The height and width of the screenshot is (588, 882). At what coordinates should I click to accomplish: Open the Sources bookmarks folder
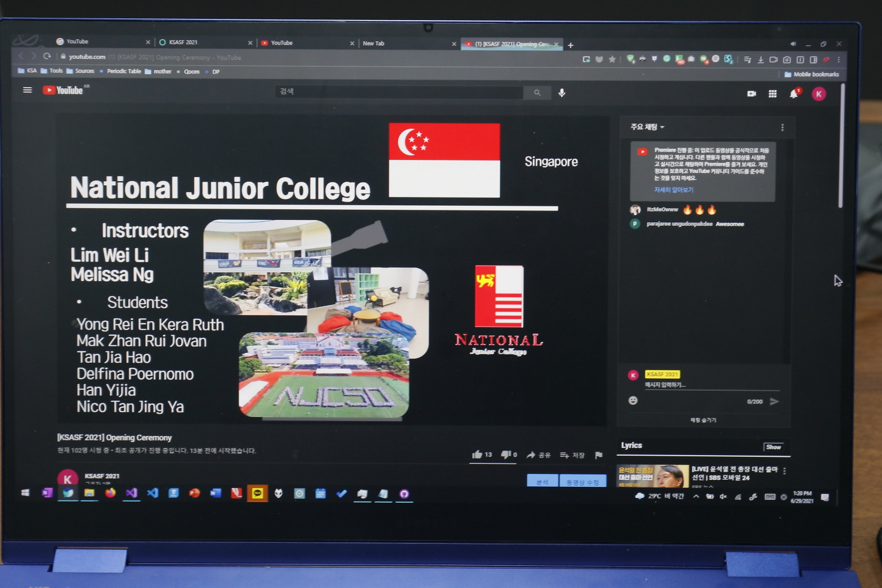pyautogui.click(x=80, y=71)
